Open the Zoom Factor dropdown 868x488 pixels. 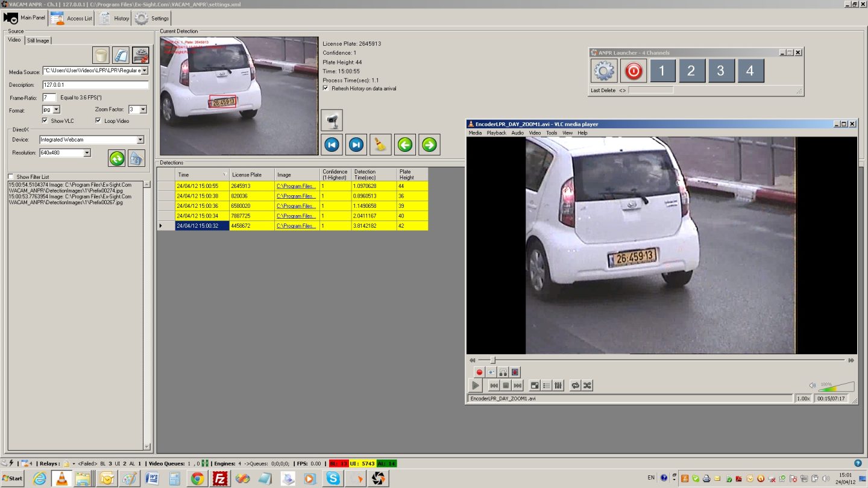tap(143, 110)
